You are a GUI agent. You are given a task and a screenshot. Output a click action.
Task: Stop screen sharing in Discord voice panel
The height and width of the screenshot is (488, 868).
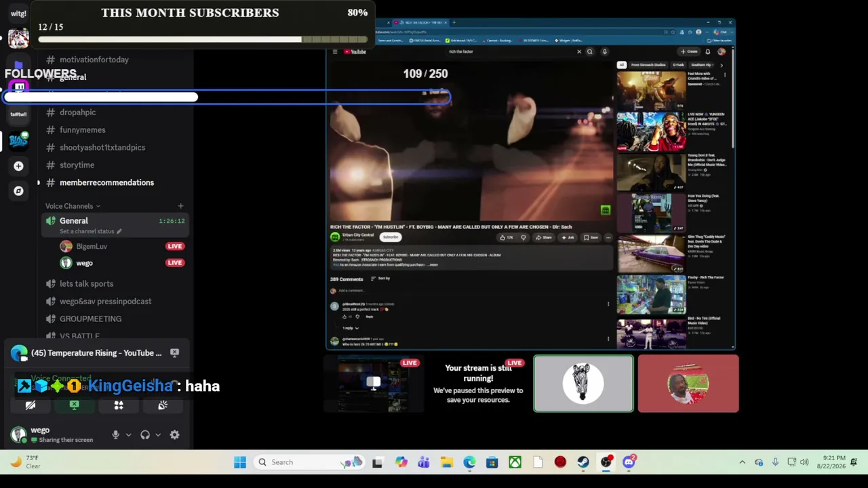[x=75, y=405]
